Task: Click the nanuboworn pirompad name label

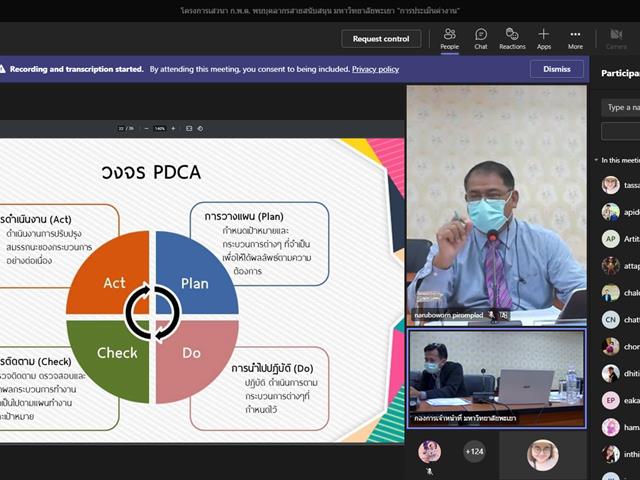Action: point(449,315)
